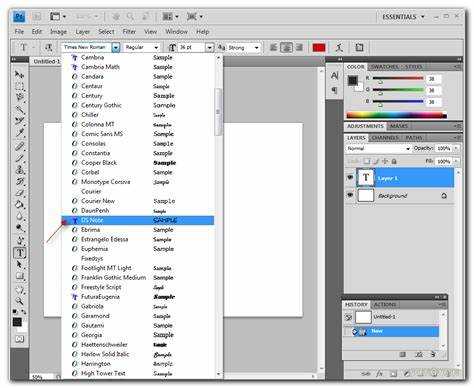Switch to the Swatches tab
The image size is (474, 388).
point(385,67)
